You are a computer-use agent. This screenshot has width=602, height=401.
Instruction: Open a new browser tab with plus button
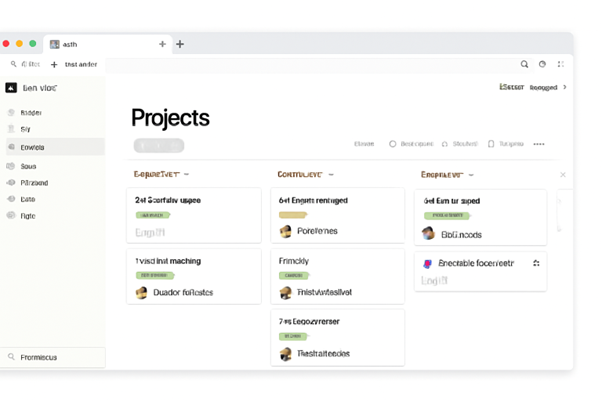tap(180, 44)
